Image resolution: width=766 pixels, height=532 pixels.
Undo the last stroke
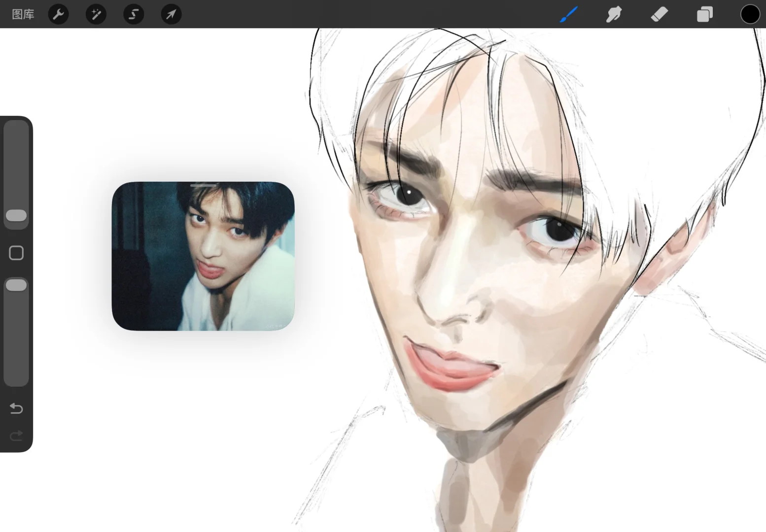[16, 408]
